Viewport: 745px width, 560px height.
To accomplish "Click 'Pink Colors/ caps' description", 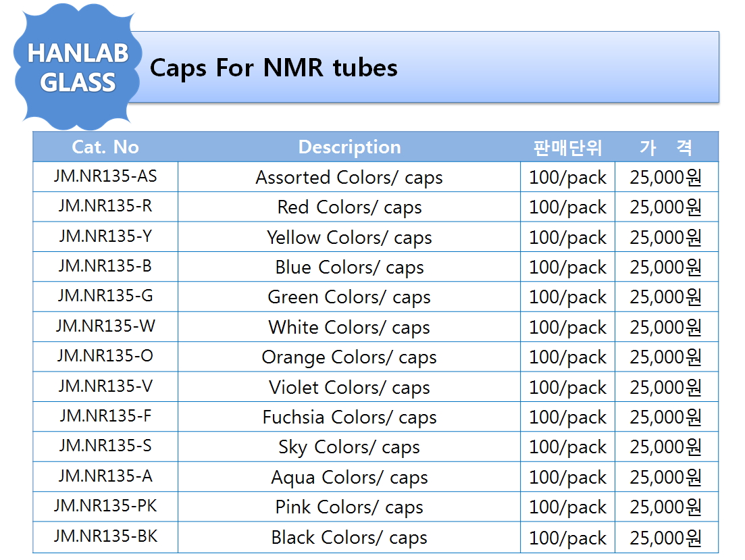I will (x=349, y=507).
